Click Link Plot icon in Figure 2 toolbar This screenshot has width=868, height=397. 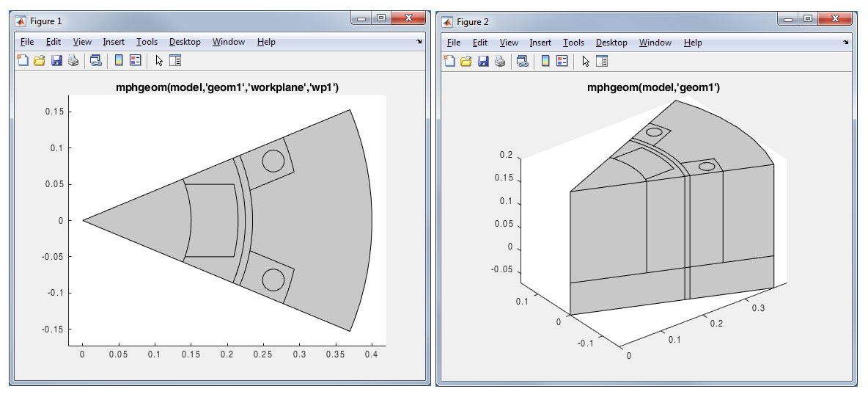[x=522, y=61]
